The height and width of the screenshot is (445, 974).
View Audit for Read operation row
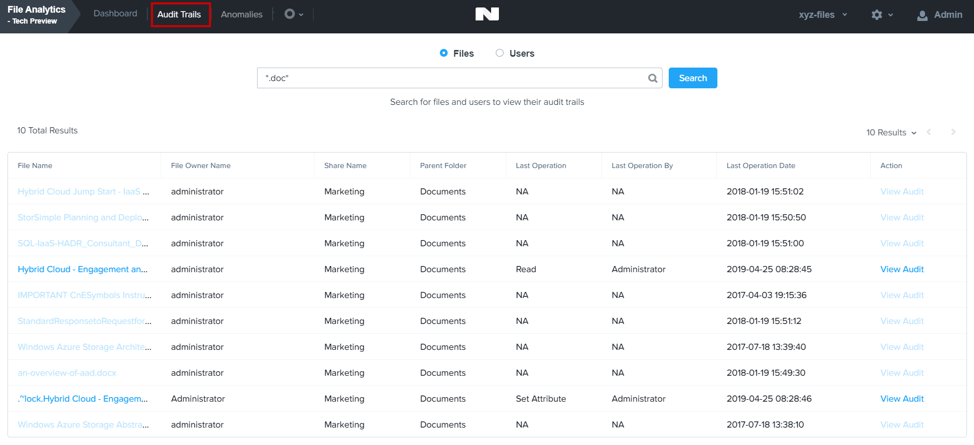click(x=902, y=270)
